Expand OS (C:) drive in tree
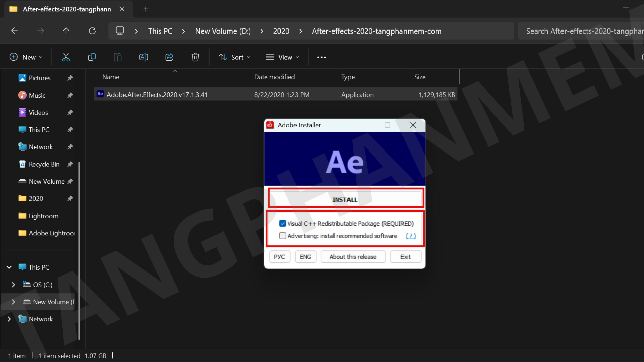The image size is (644, 362). click(x=13, y=285)
